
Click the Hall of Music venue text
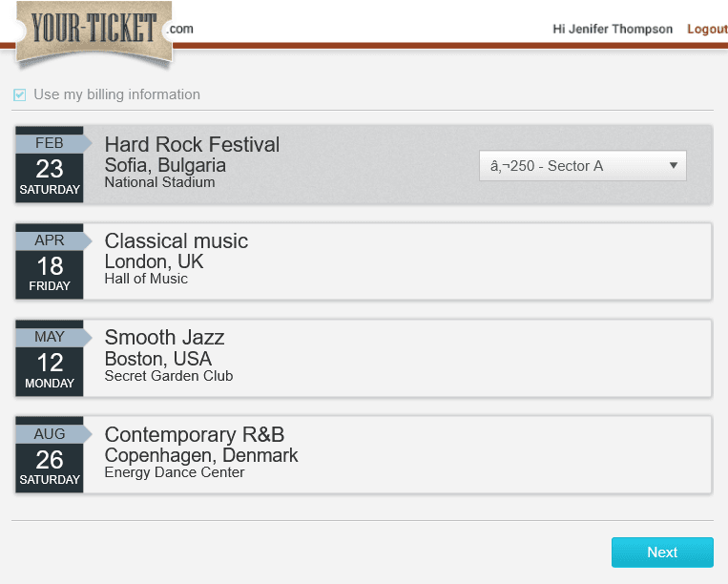click(x=146, y=279)
